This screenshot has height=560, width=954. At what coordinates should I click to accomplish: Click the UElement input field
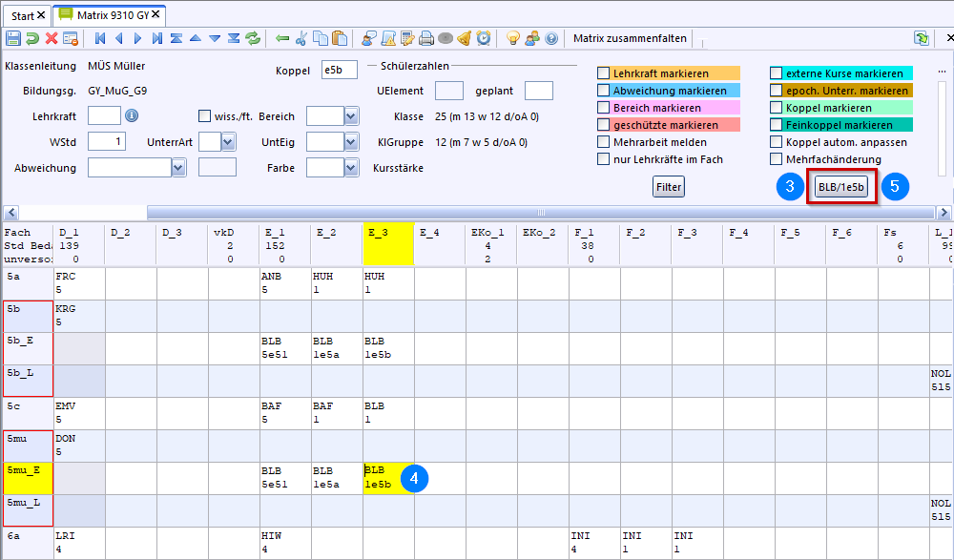click(449, 91)
